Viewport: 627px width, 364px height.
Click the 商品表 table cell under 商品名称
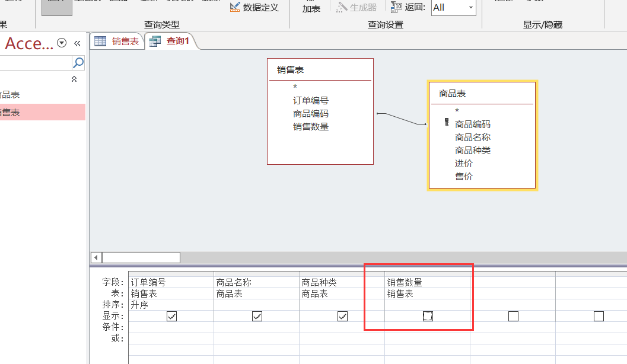point(257,293)
